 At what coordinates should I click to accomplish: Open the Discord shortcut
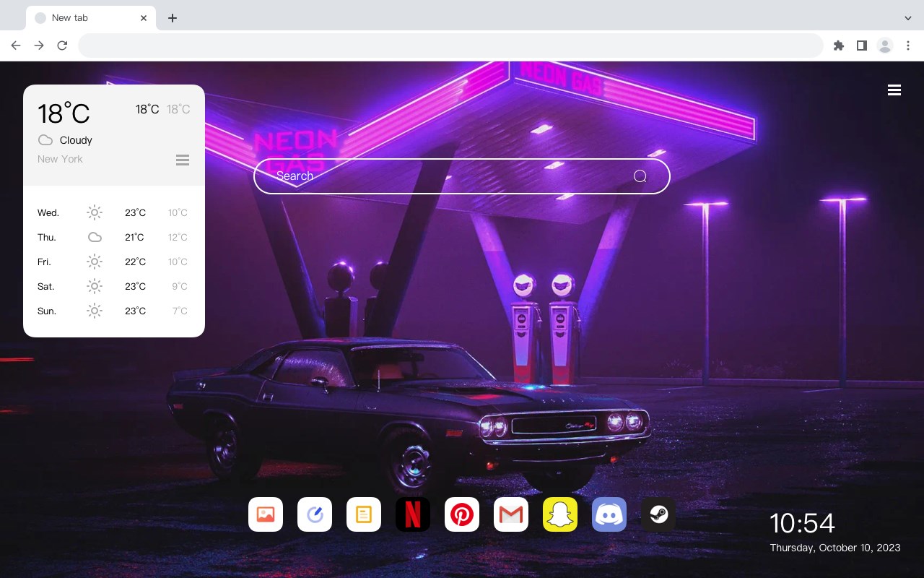(x=609, y=514)
